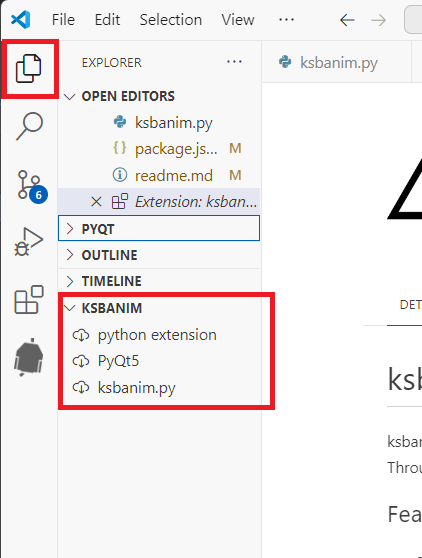
Task: Go forward with the right arrow
Action: [x=378, y=20]
